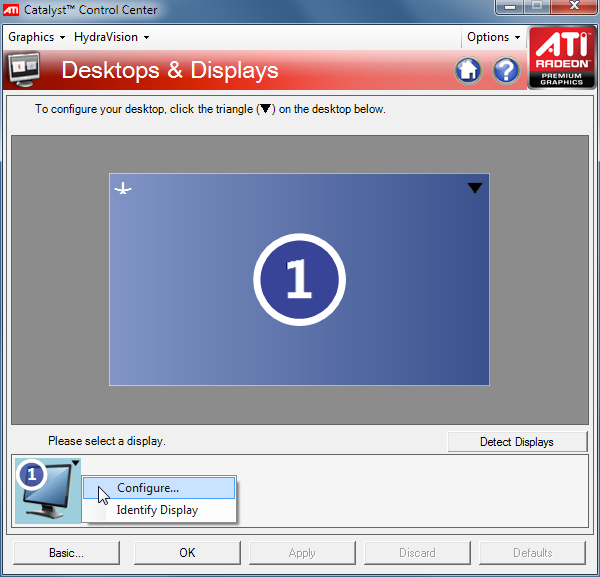The image size is (600, 577).
Task: Click the star marker on desktop 1
Action: pos(123,189)
